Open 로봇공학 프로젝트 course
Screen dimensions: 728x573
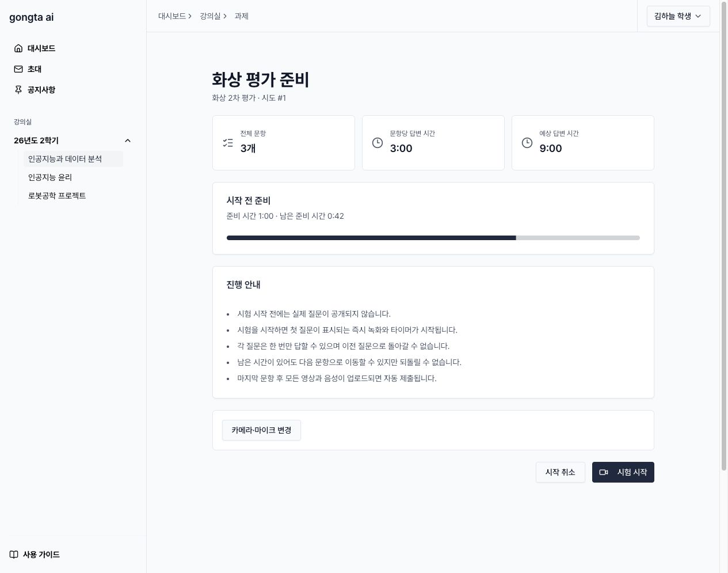[x=73, y=196]
